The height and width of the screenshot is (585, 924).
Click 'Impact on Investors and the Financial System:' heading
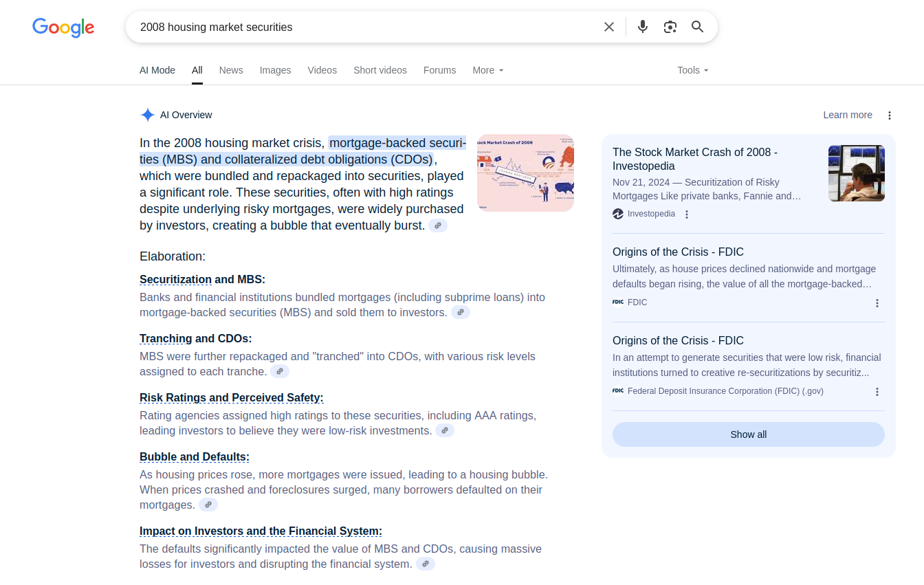point(261,531)
